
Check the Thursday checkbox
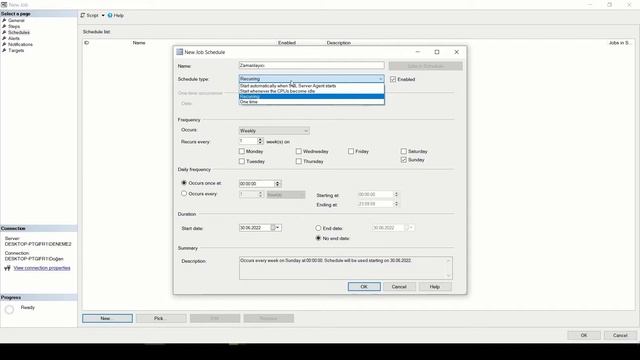[x=299, y=162]
